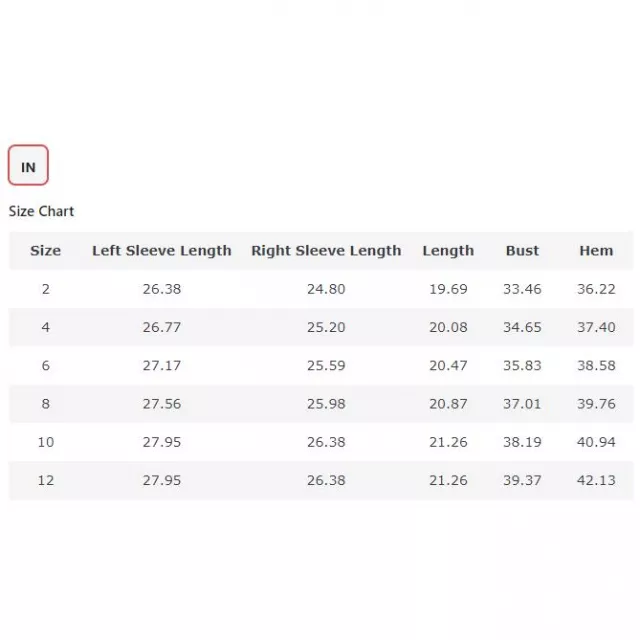Screen dimensions: 640x640
Task: Click the 27.17 left sleeve value
Action: (x=162, y=366)
